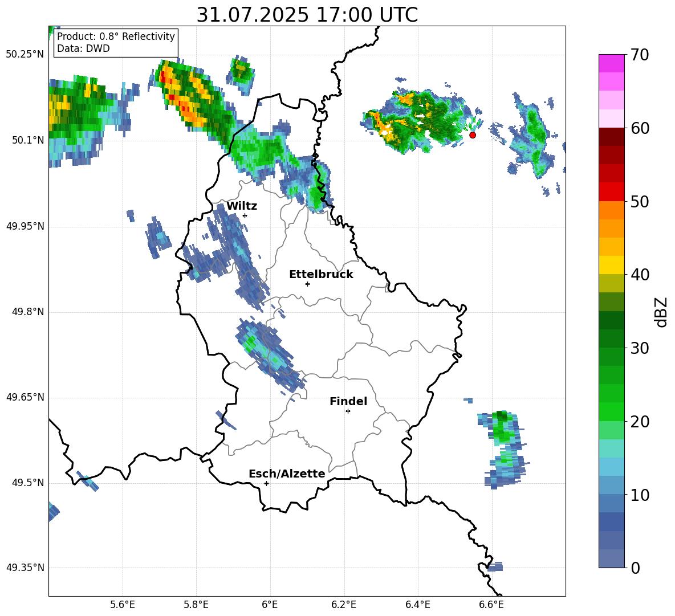Click the 49.35°N latitude tick label
This screenshot has height=616, width=675.
pos(25,568)
